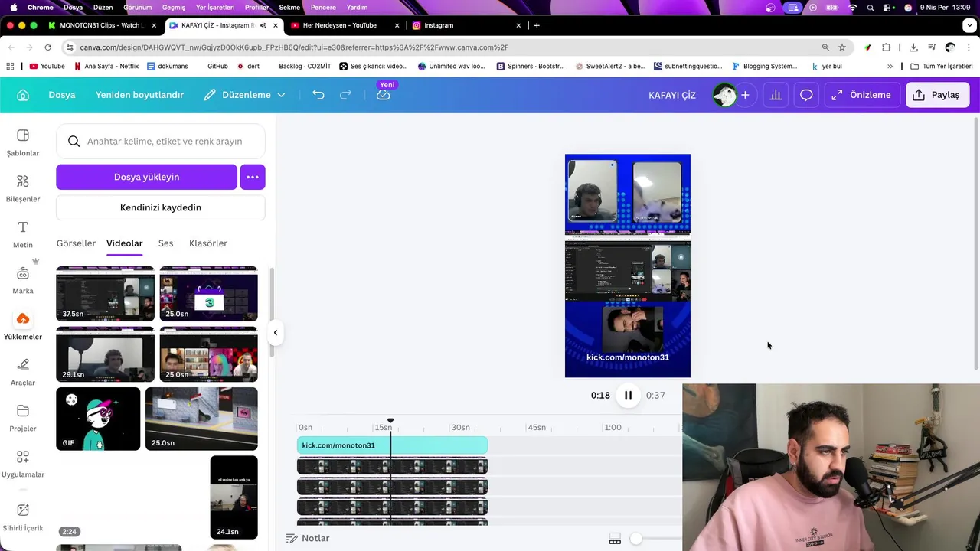Image resolution: width=980 pixels, height=551 pixels.
Task: Open Yeniden boyutlandır menu
Action: [x=139, y=95]
